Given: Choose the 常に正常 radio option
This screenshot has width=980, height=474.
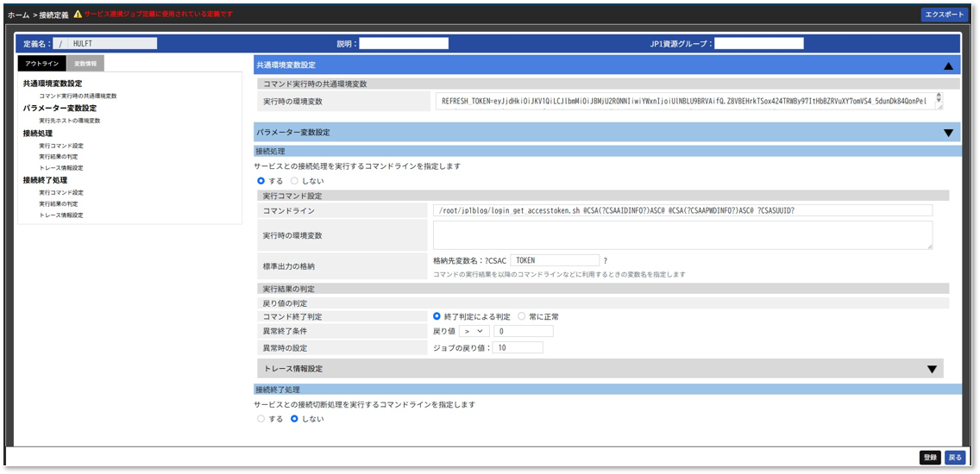Looking at the screenshot, I should [522, 316].
